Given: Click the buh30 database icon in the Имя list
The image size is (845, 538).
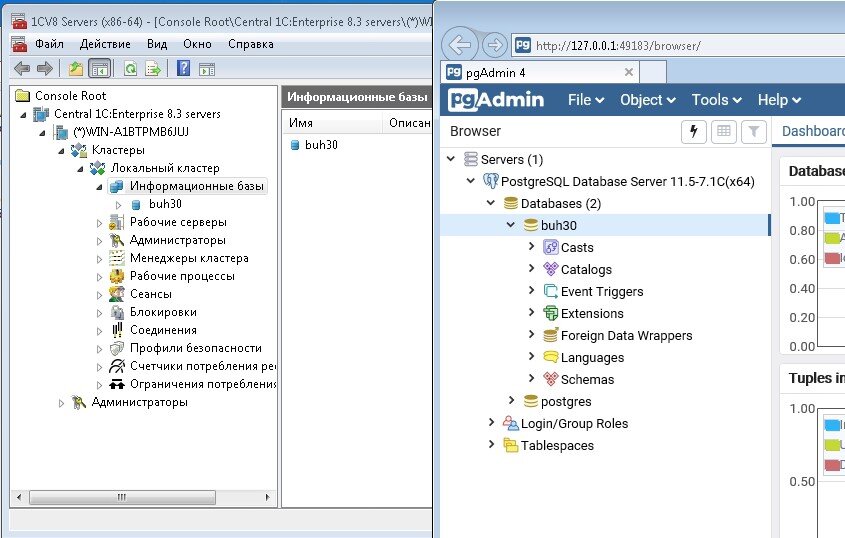Looking at the screenshot, I should pyautogui.click(x=295, y=144).
